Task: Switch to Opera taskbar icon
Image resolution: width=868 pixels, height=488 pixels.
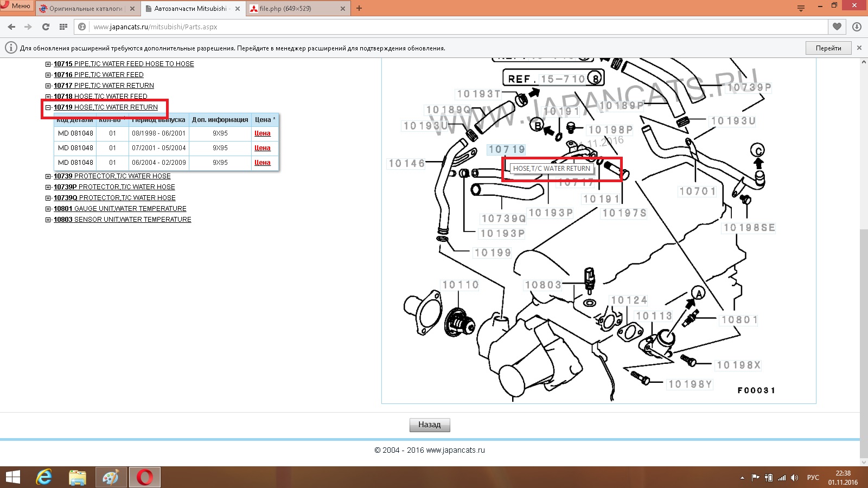Action: coord(145,477)
